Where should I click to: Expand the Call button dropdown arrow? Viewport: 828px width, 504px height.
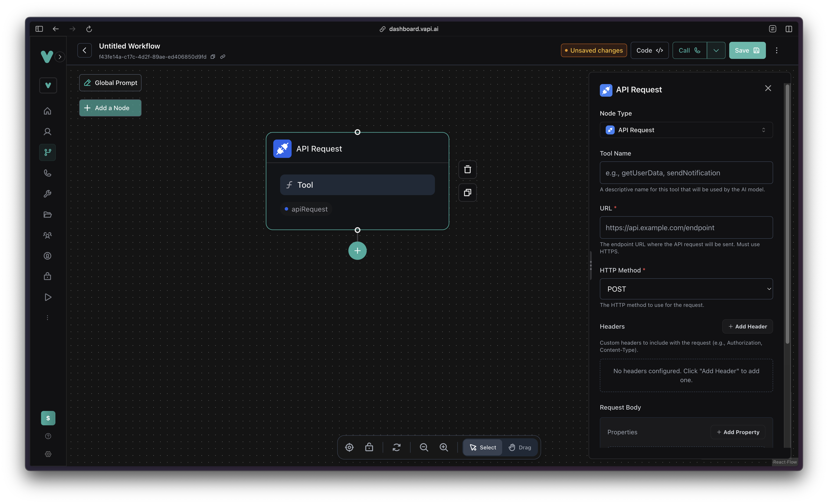pos(716,50)
